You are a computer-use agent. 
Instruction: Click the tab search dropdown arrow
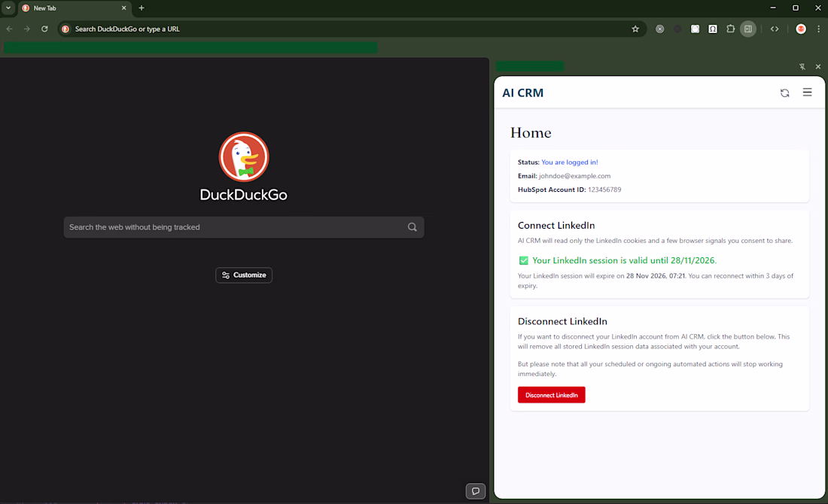click(x=8, y=8)
